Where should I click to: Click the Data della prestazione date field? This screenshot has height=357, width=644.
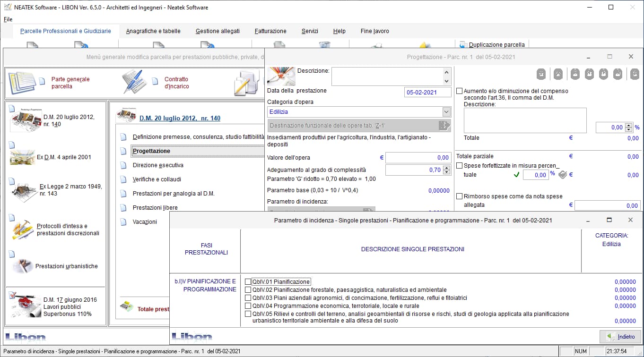(428, 93)
